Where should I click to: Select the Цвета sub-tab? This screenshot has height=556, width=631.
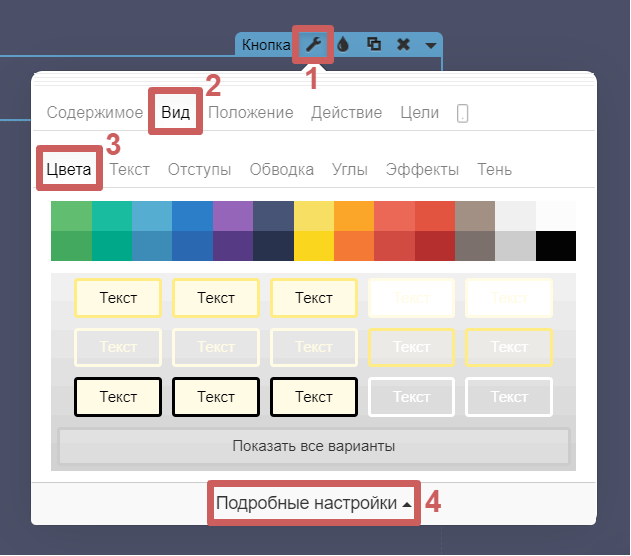(70, 169)
